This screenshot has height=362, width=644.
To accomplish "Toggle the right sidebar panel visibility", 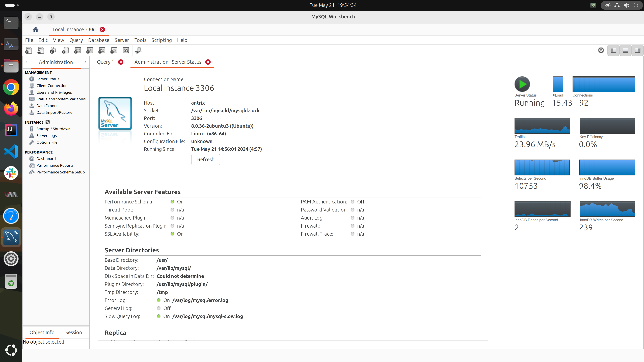I will click(637, 50).
